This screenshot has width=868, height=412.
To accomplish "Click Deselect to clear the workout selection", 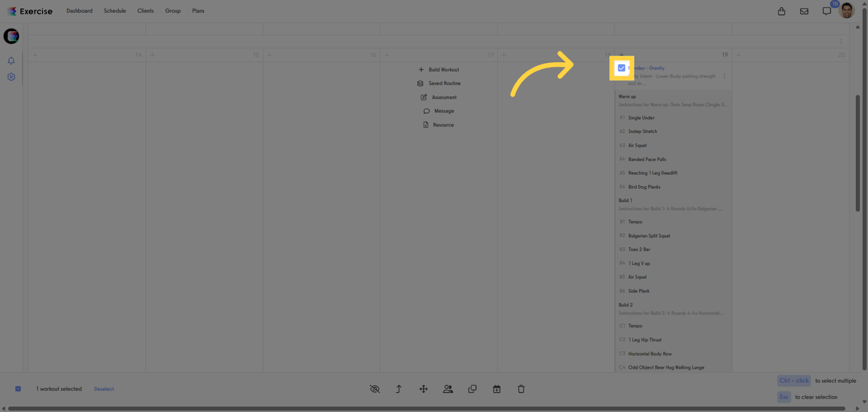I will (104, 388).
